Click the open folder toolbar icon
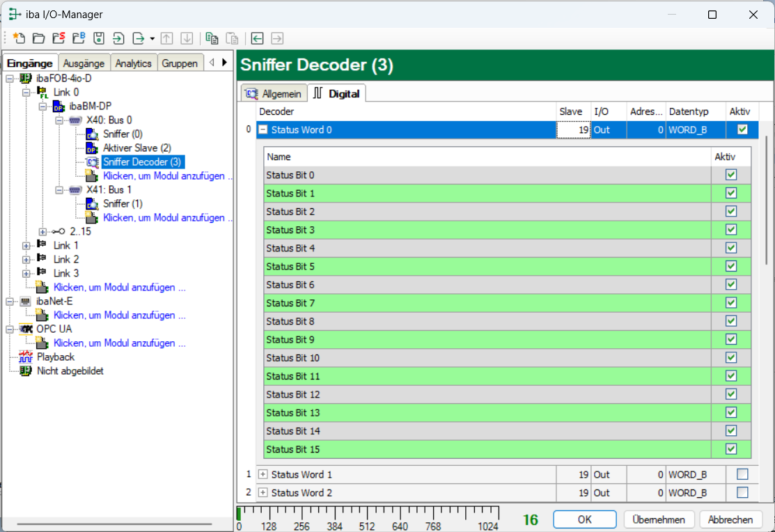This screenshot has height=532, width=775. click(x=38, y=38)
